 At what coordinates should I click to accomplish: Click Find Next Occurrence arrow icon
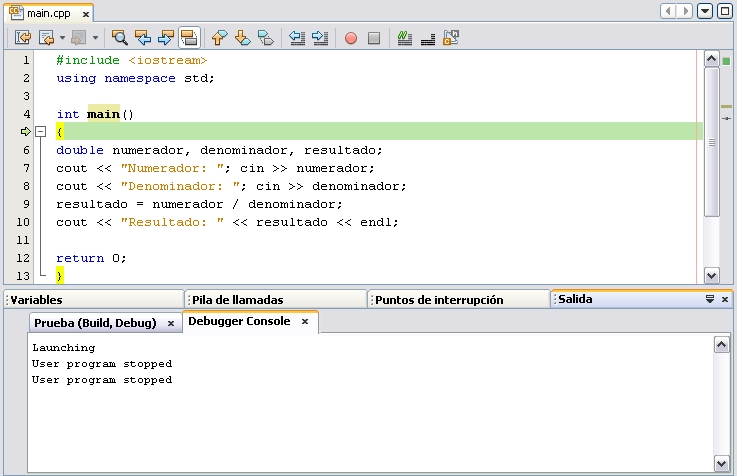pos(166,38)
